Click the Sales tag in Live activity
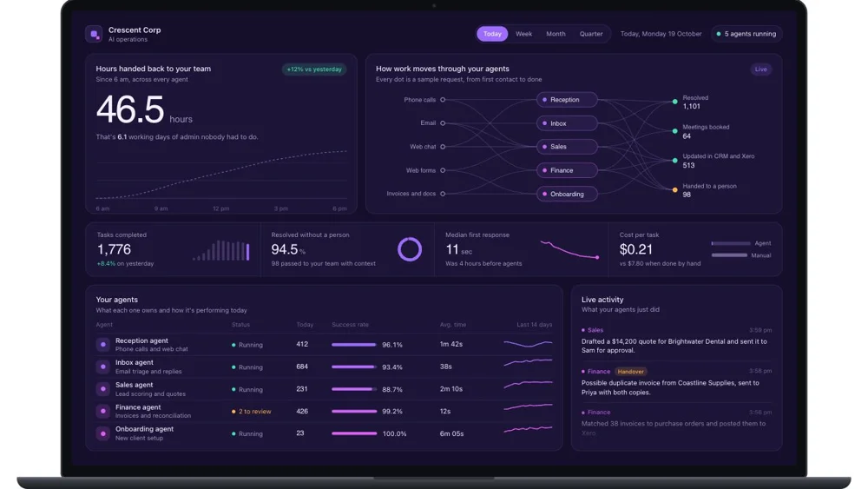The height and width of the screenshot is (489, 868). click(592, 330)
